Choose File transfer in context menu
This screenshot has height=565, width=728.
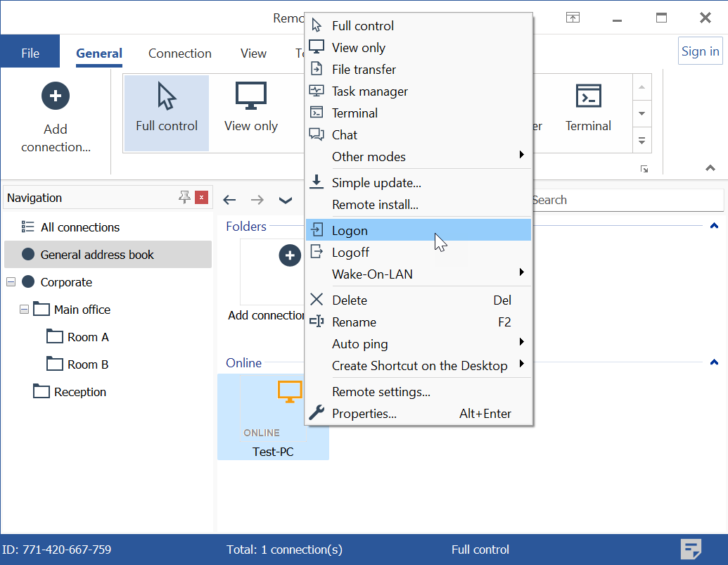click(x=364, y=70)
